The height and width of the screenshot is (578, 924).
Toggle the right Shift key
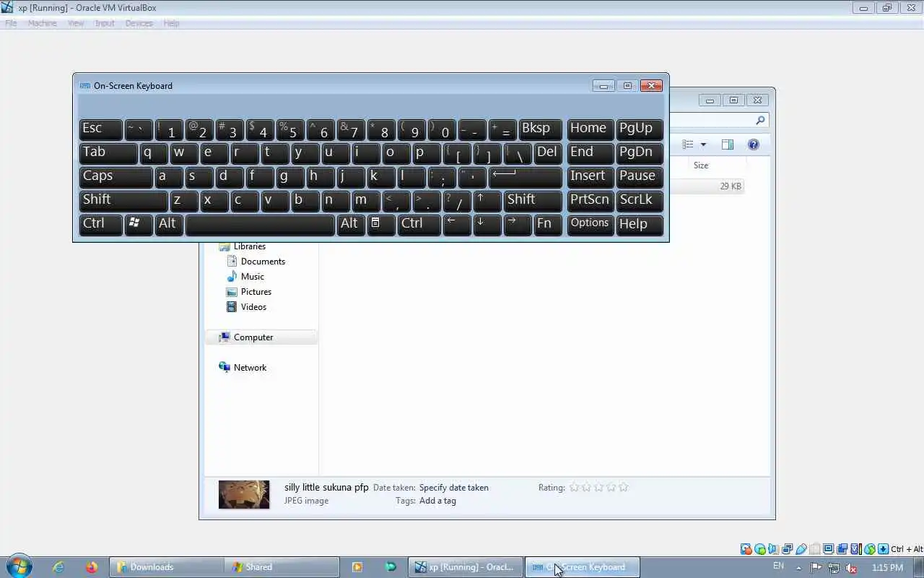[x=533, y=201]
